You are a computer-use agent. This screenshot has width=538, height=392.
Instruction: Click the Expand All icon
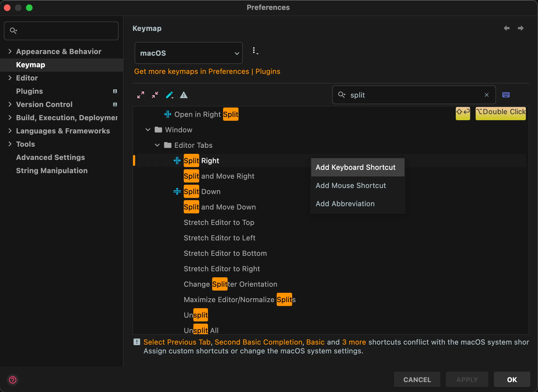pyautogui.click(x=141, y=95)
